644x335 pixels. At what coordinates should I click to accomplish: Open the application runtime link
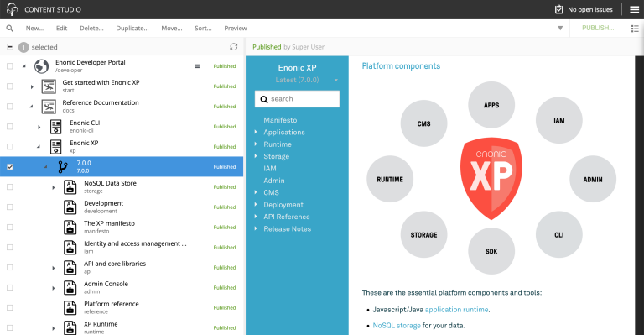point(457,310)
